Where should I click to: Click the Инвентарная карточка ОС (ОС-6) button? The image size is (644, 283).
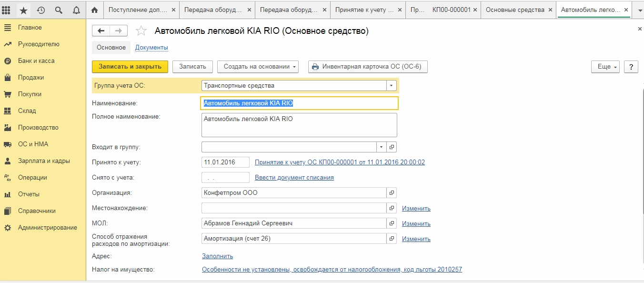click(x=368, y=67)
